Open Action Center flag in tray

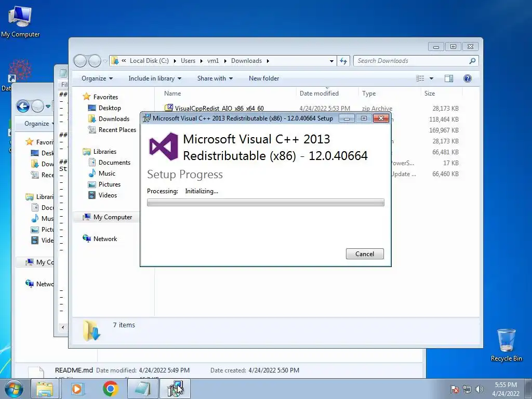click(455, 389)
